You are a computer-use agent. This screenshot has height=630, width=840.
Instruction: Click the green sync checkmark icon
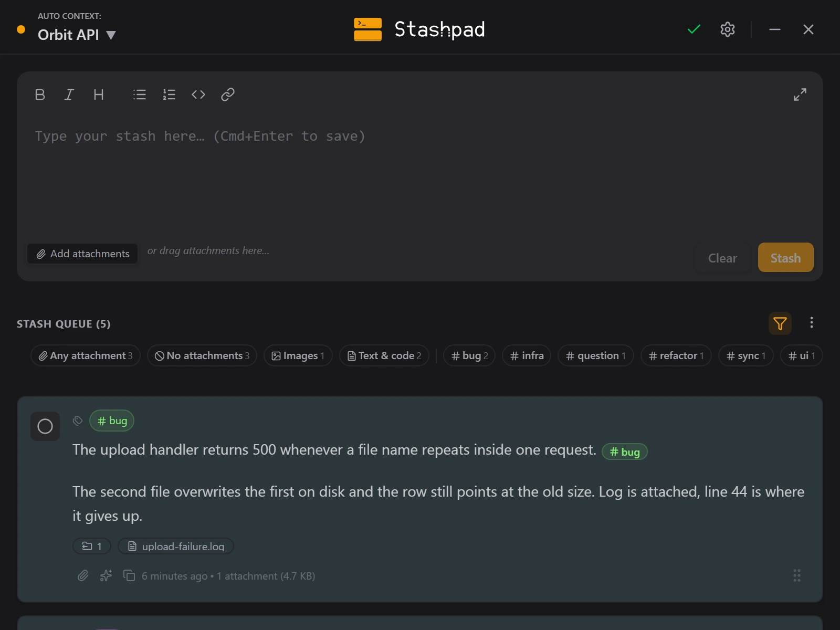(x=694, y=29)
